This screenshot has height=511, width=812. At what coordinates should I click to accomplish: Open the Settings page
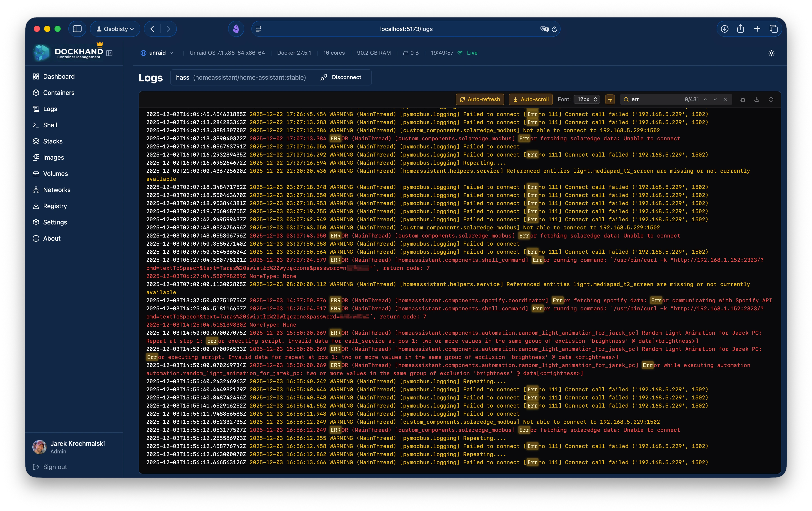55,222
